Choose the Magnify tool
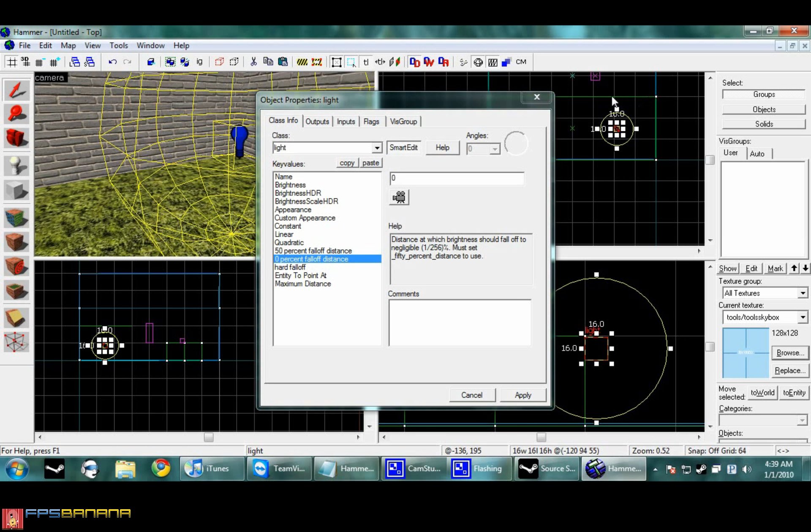The height and width of the screenshot is (532, 811). click(x=16, y=114)
